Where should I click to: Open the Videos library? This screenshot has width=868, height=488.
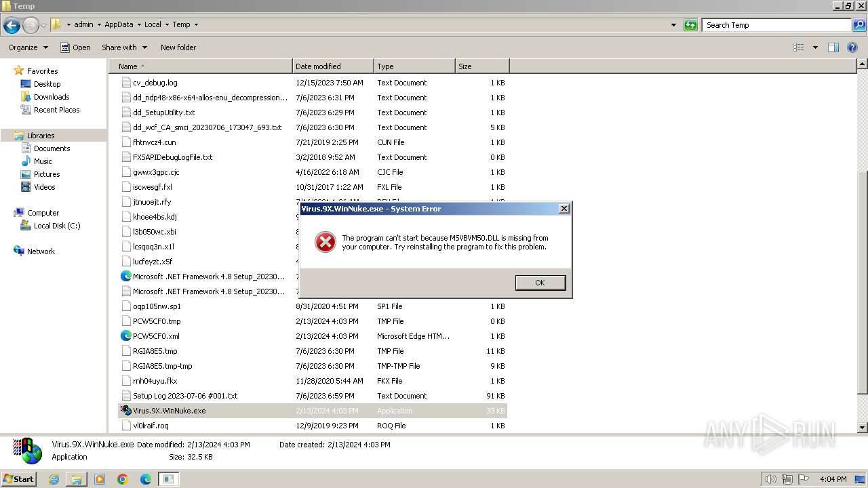click(38, 187)
